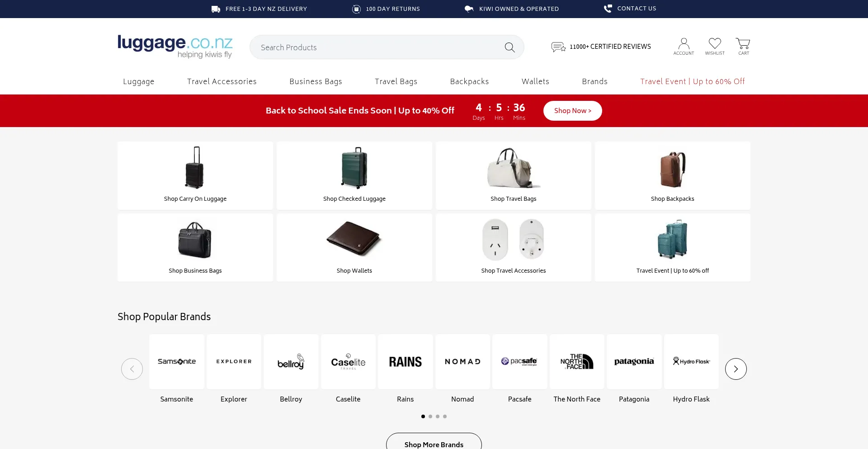Image resolution: width=868 pixels, height=449 pixels.
Task: Click the search magnifier icon
Action: (509, 47)
